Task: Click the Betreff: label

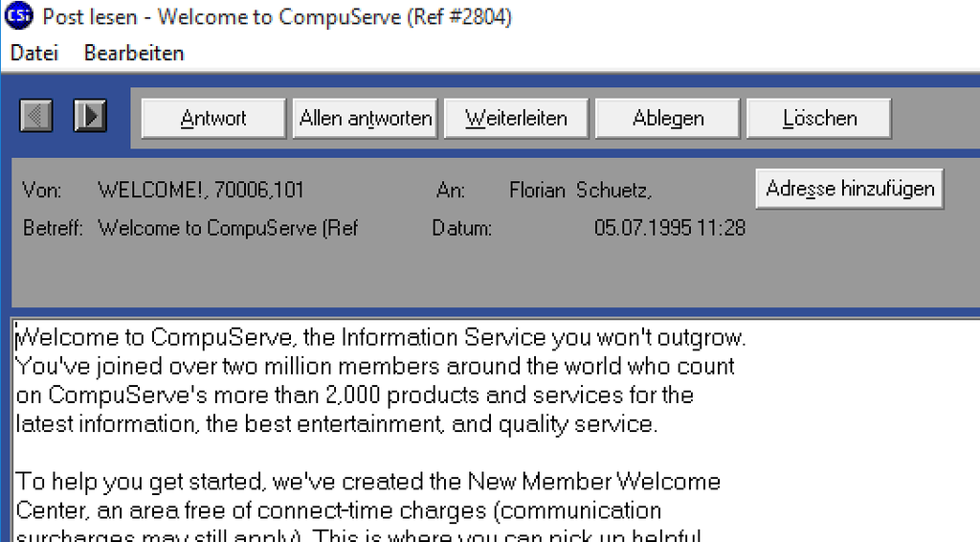Action: [53, 229]
